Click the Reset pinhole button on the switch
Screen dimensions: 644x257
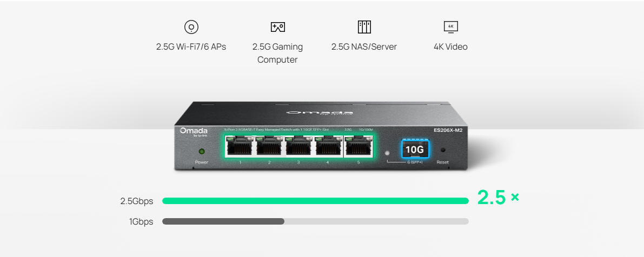(x=443, y=151)
